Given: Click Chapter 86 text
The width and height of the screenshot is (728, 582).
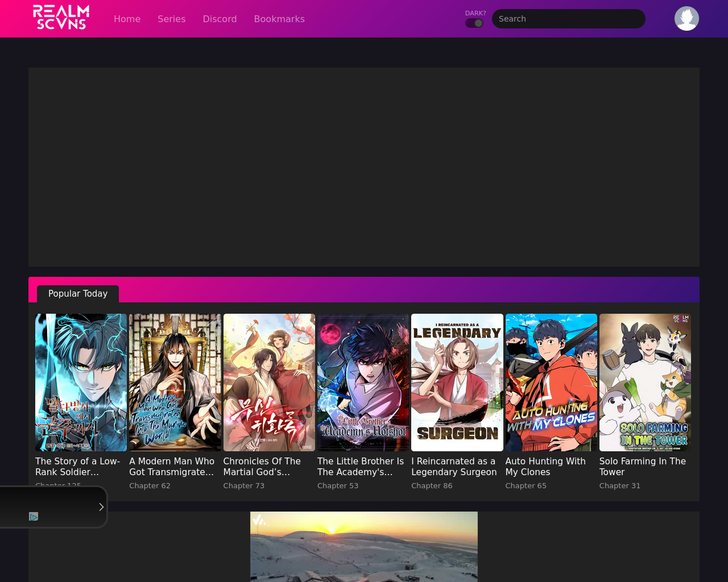Looking at the screenshot, I should 432,486.
